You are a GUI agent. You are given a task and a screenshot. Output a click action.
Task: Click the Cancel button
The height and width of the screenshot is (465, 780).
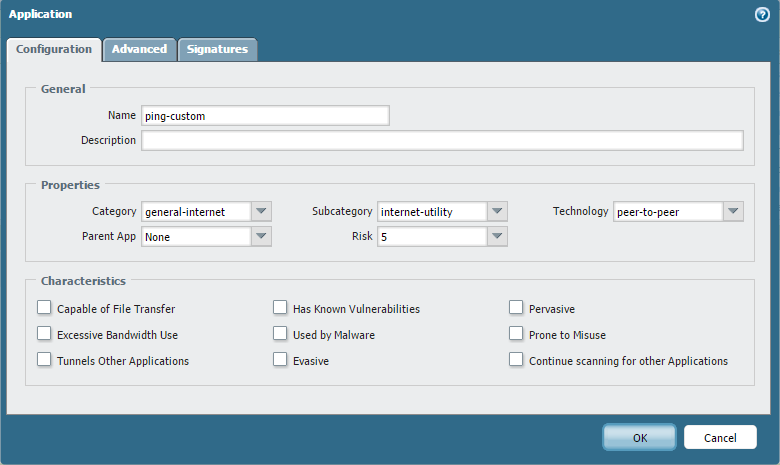click(x=720, y=437)
